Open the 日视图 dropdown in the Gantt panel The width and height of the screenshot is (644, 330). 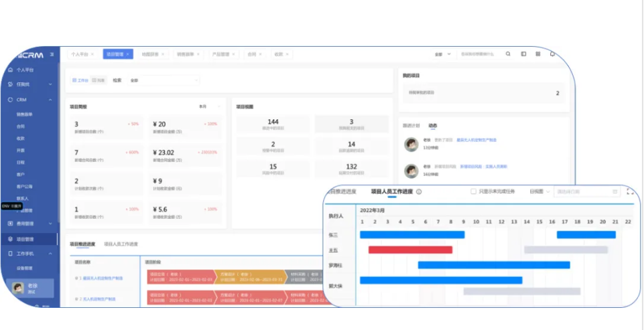pos(539,191)
